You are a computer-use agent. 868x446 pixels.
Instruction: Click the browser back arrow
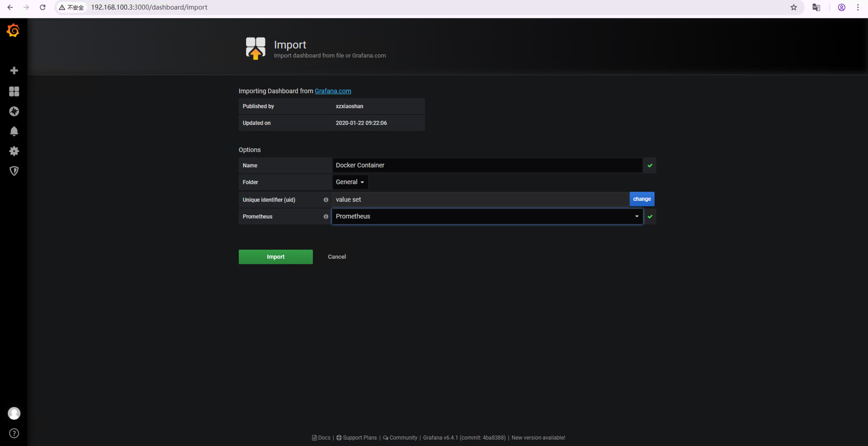[10, 7]
